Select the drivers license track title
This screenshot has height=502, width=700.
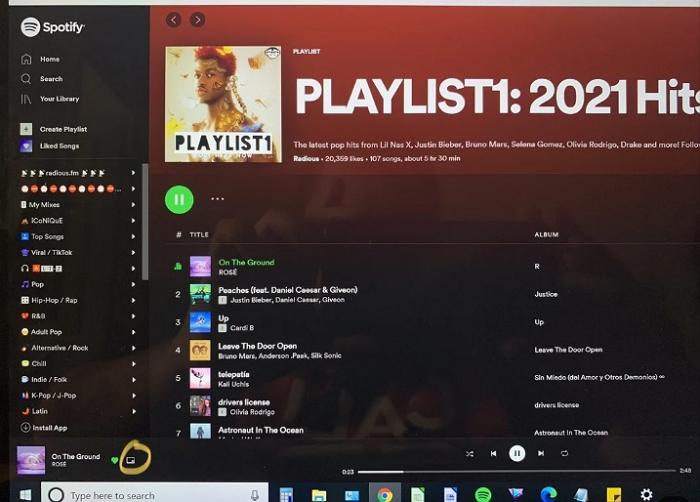pyautogui.click(x=244, y=402)
